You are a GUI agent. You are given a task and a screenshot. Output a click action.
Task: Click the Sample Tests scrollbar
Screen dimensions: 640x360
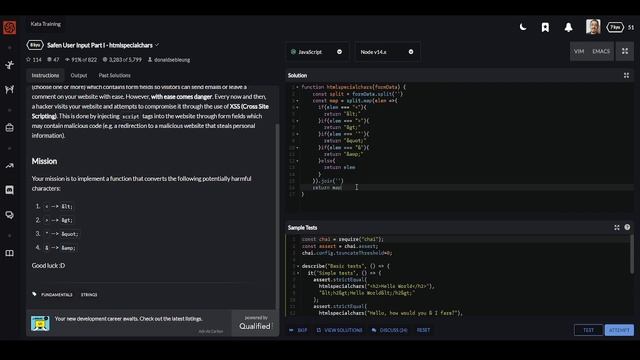click(632, 254)
